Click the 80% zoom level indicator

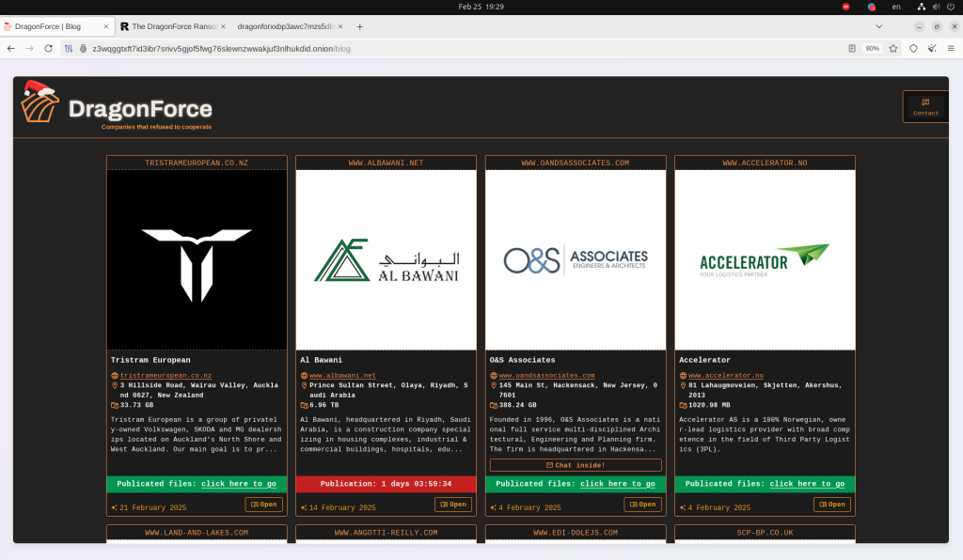click(872, 49)
